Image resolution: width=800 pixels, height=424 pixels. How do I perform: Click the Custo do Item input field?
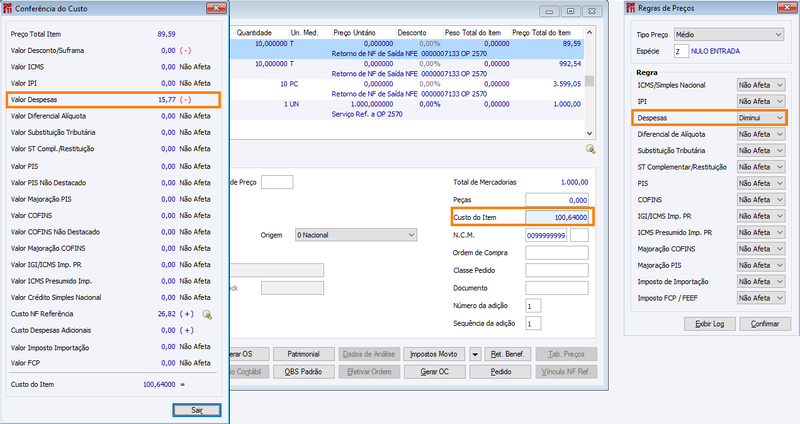557,217
